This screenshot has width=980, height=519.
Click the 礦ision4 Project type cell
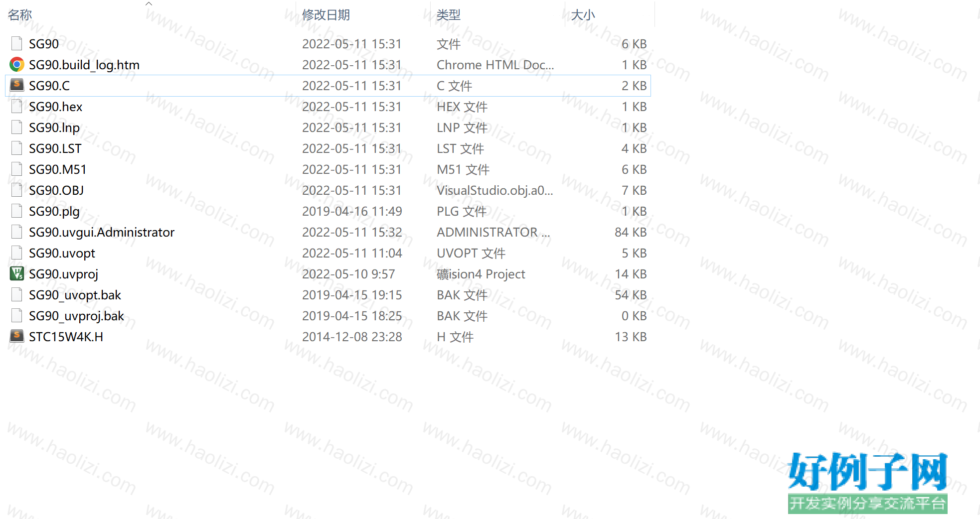(x=481, y=274)
